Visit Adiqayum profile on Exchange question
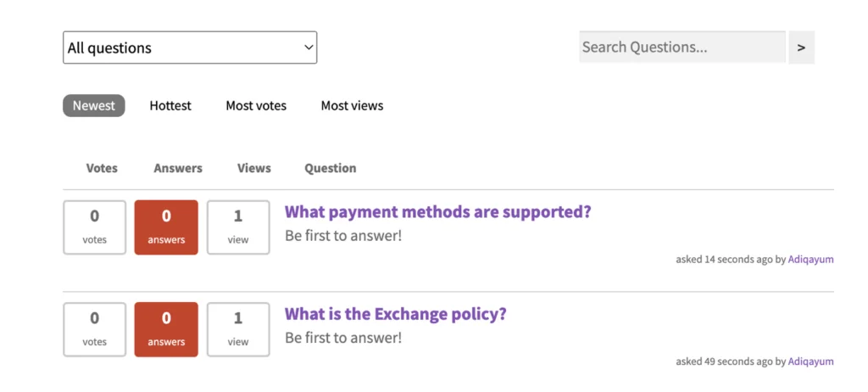This screenshot has height=392, width=868. 810,361
